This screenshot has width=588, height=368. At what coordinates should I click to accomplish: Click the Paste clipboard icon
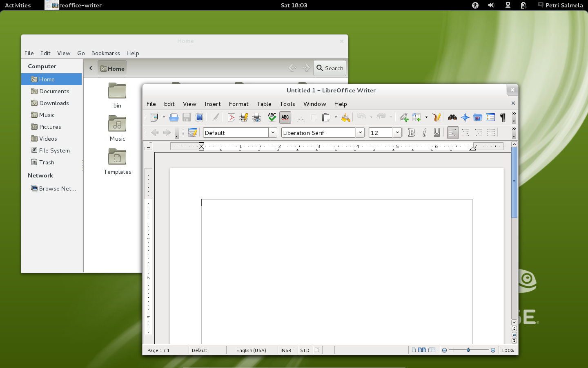point(326,118)
